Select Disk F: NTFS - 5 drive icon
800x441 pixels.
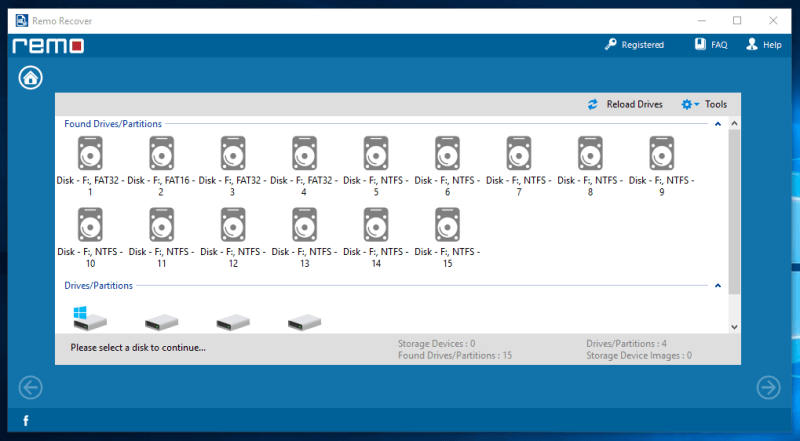coord(376,153)
